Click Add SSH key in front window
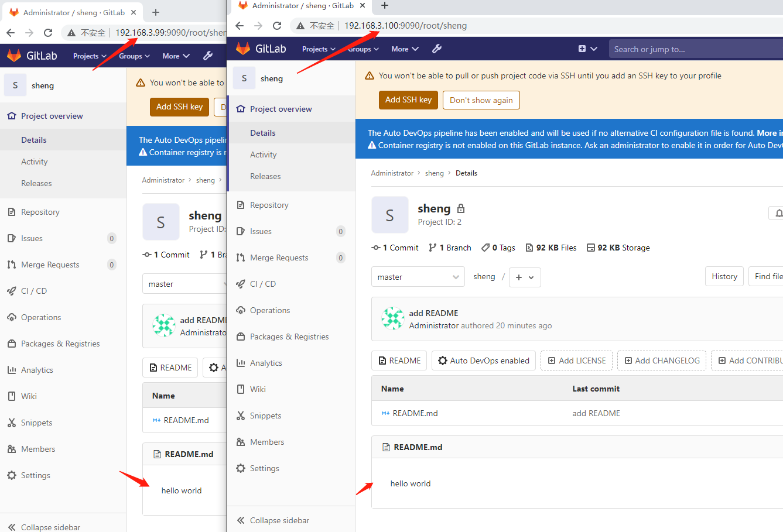 (x=408, y=100)
